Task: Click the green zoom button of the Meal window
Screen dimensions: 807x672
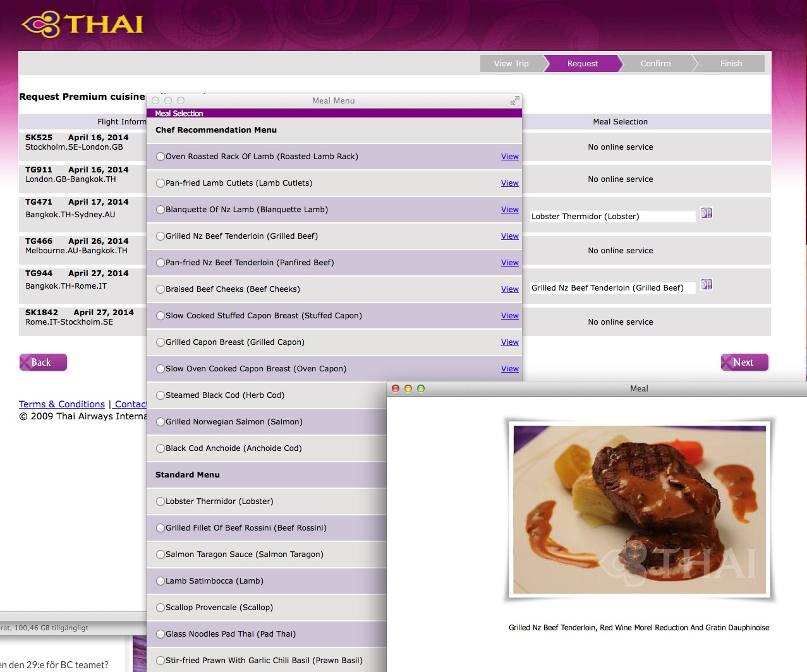Action: 421,388
